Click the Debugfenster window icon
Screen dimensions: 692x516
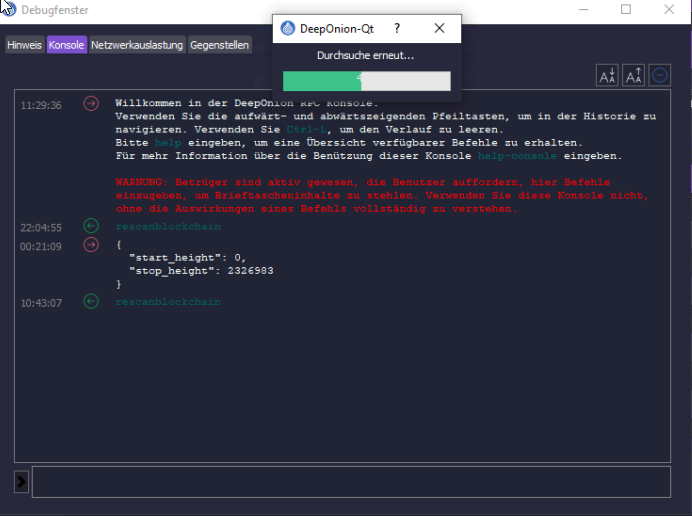9,9
